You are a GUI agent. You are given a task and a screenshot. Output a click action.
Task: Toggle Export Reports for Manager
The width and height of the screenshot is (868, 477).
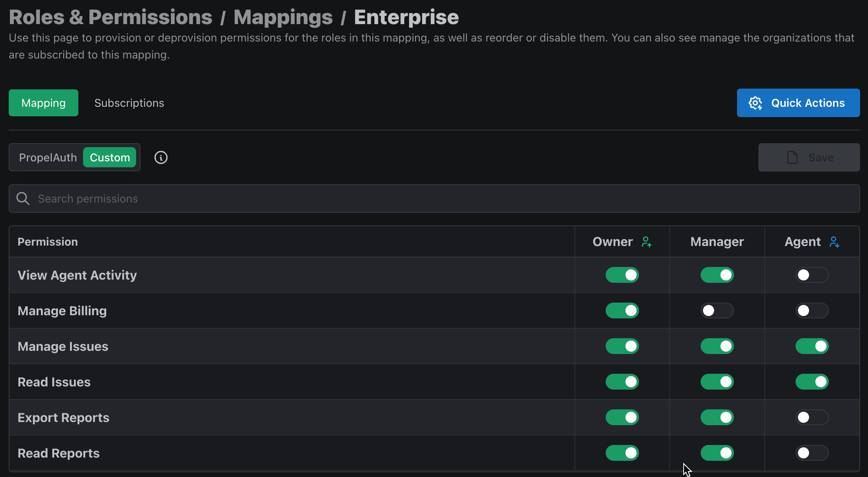pos(717,417)
